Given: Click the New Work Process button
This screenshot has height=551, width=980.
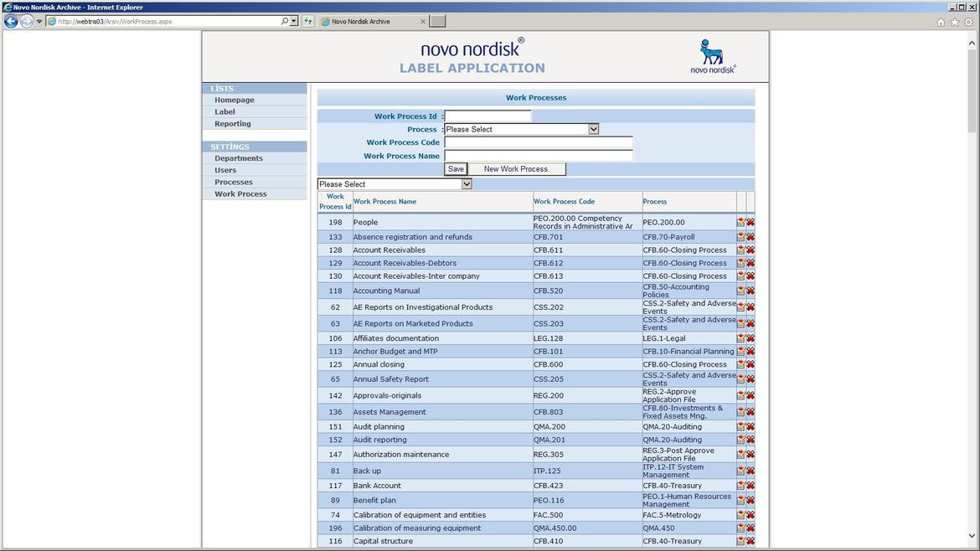Looking at the screenshot, I should point(517,169).
